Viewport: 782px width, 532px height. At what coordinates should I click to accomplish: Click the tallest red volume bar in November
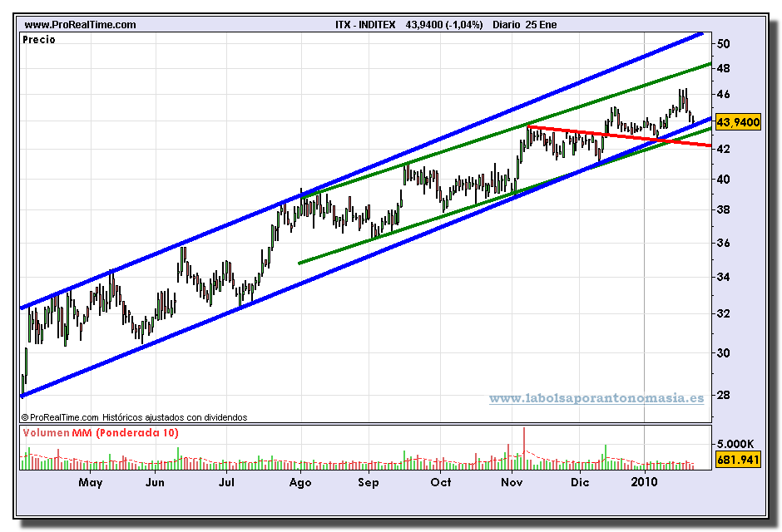524,448
